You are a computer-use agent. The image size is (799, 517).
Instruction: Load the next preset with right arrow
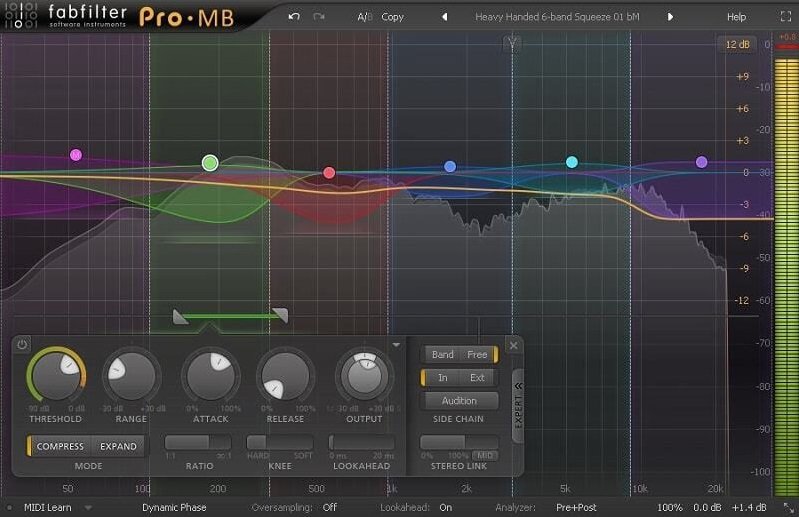[670, 17]
